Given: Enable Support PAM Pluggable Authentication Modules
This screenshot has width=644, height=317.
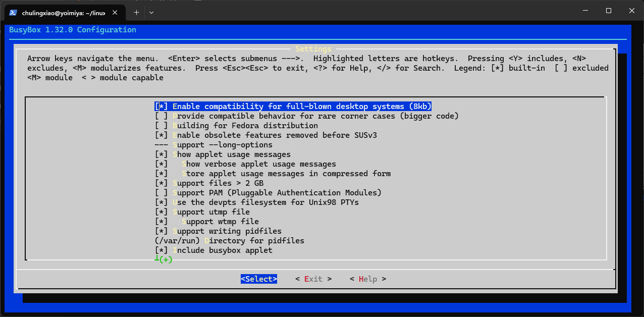Looking at the screenshot, I should (x=268, y=193).
